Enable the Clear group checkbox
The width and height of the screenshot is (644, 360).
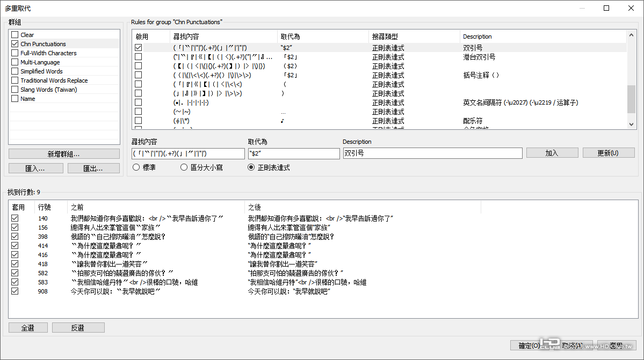pyautogui.click(x=15, y=35)
